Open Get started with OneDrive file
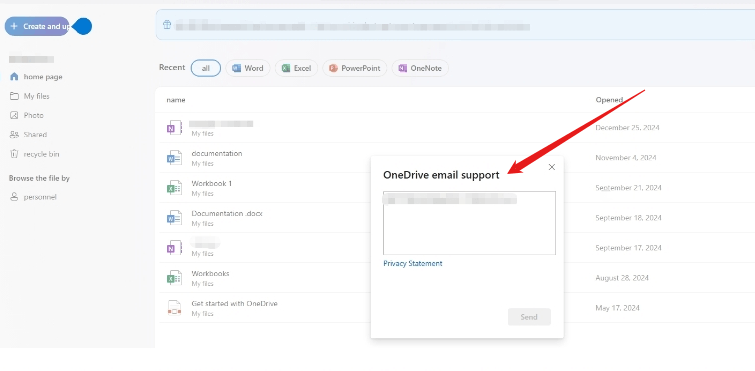 click(234, 304)
